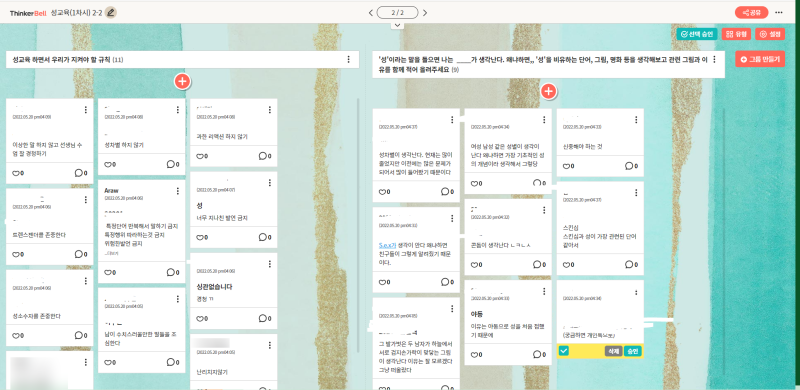The height and width of the screenshot is (390, 800).
Task: Click the pencil edit icon beside board title
Action: point(111,12)
